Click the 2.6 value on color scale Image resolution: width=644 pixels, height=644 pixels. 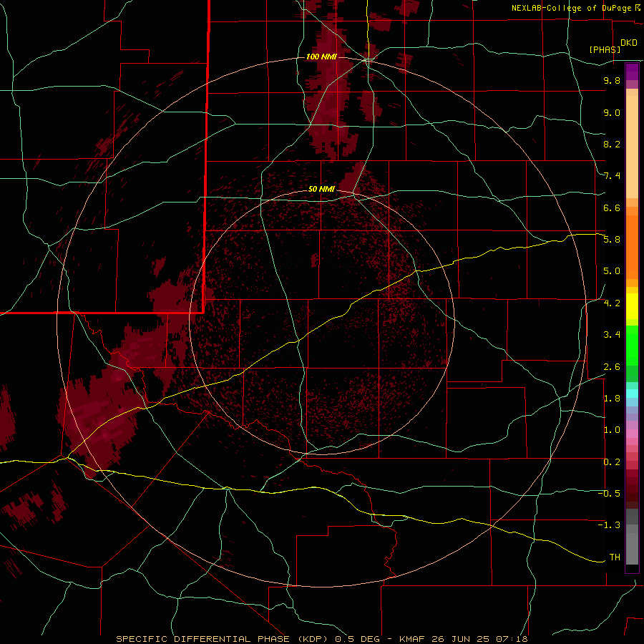612,367
